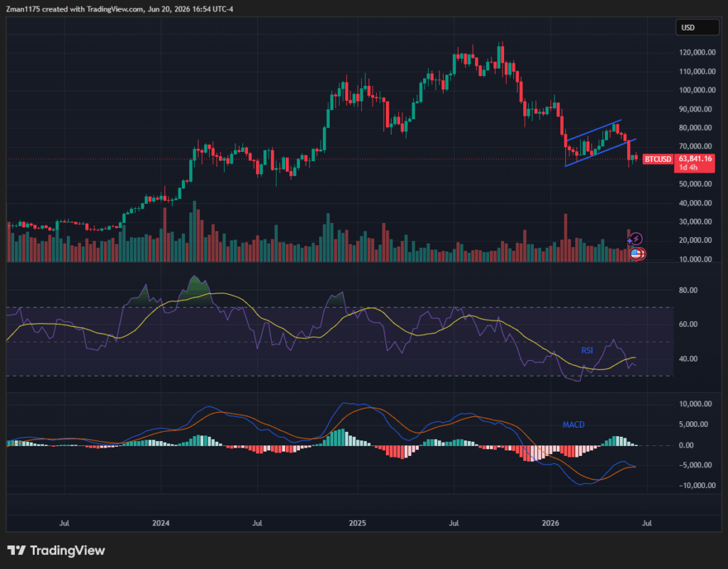Screen dimensions: 728x569
Task: Click the Jul label between 2024 and 2025
Action: (x=257, y=523)
